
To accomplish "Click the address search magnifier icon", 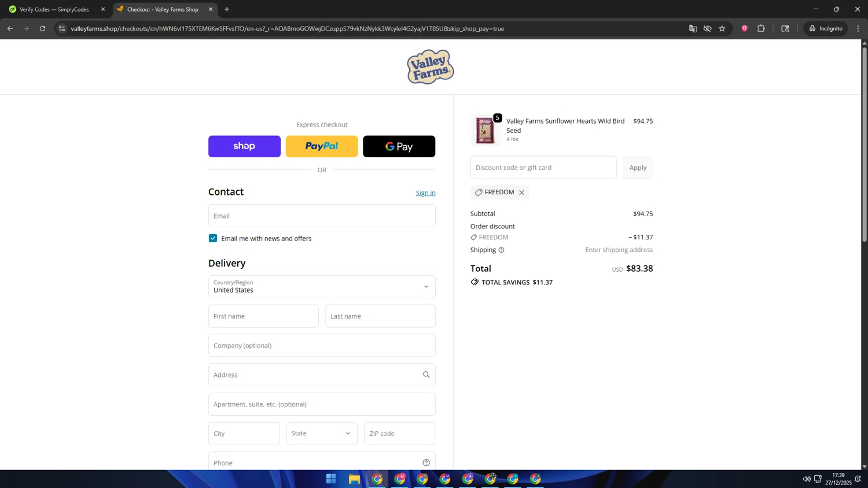I will tap(426, 375).
